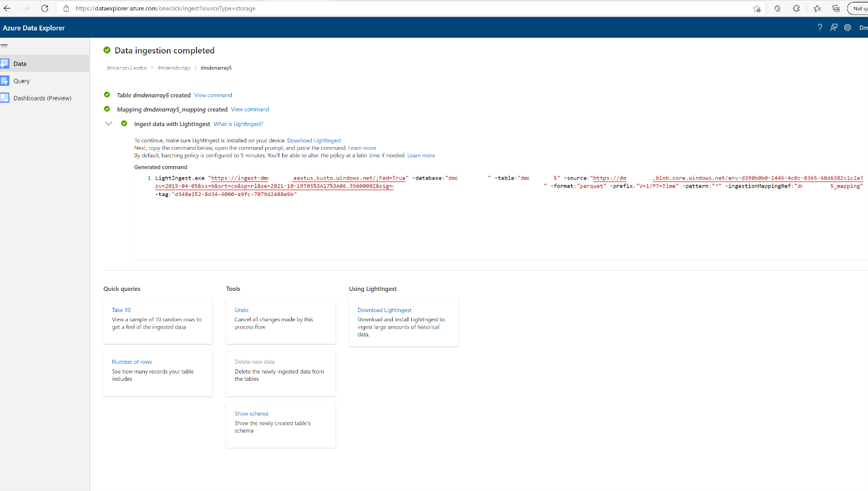Open the browser Collections icon

tap(836, 9)
